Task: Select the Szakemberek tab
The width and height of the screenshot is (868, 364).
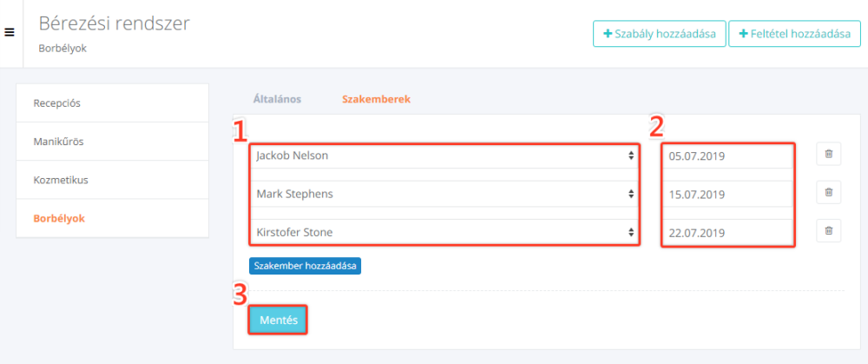Action: (x=377, y=99)
